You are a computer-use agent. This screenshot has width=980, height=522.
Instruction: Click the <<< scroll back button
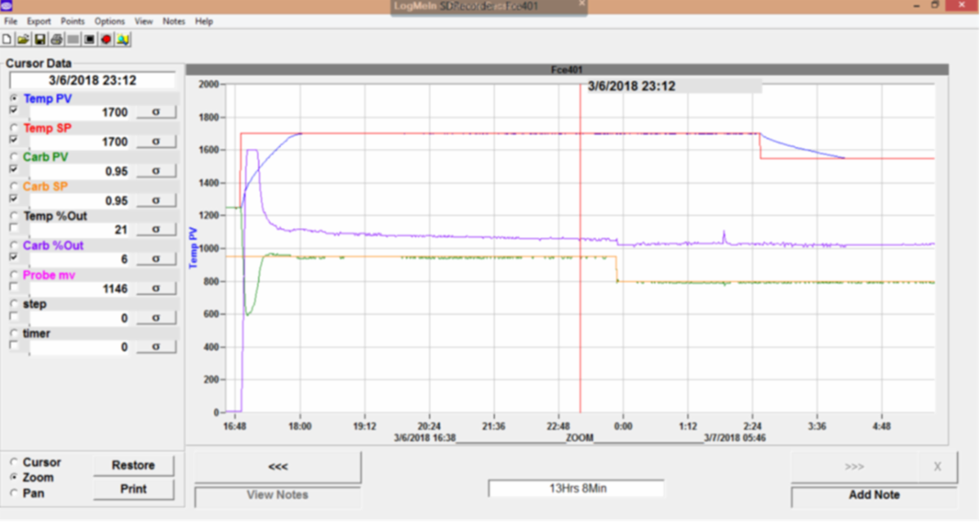tap(278, 466)
